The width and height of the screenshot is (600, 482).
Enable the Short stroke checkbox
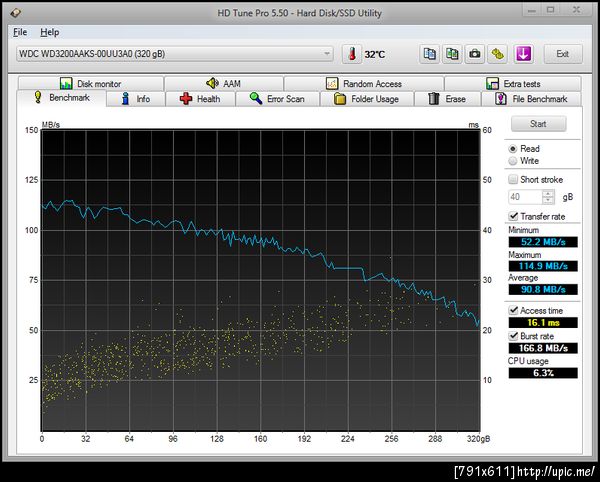(x=513, y=179)
